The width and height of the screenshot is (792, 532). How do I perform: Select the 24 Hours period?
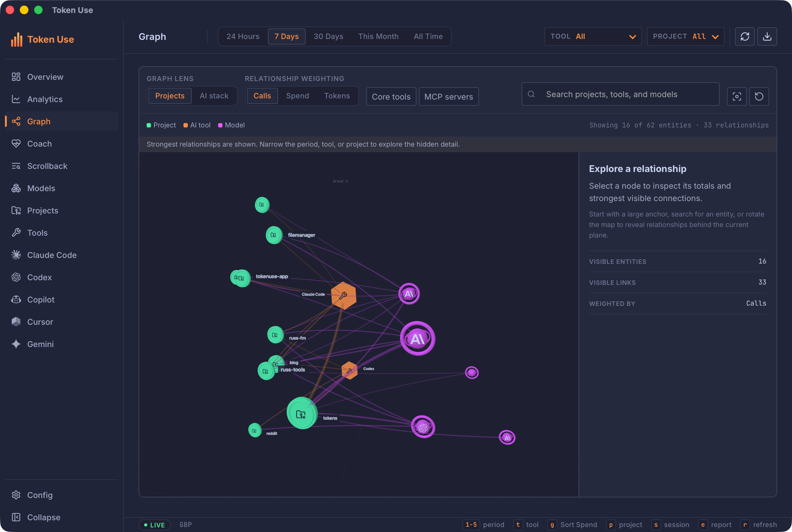tap(243, 36)
